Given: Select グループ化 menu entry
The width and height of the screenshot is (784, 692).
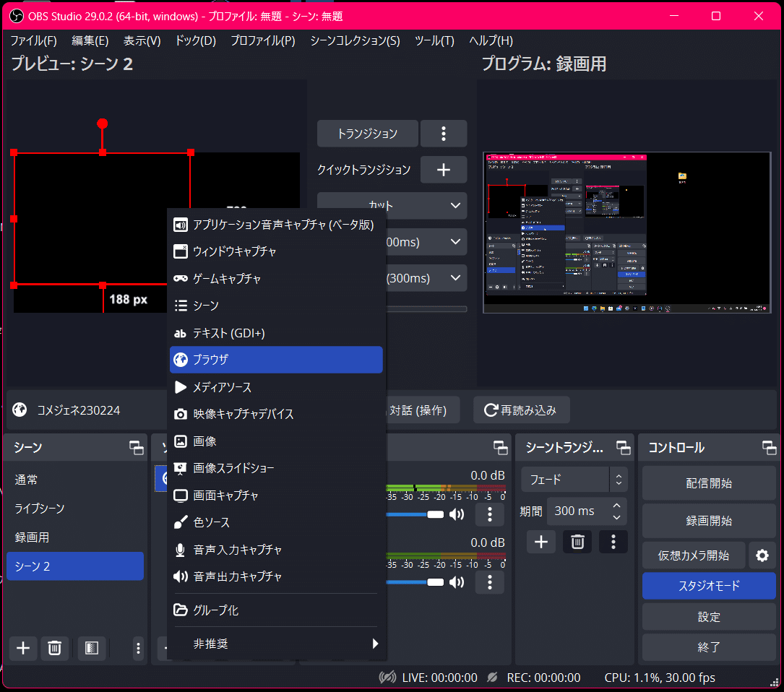Looking at the screenshot, I should (x=276, y=610).
